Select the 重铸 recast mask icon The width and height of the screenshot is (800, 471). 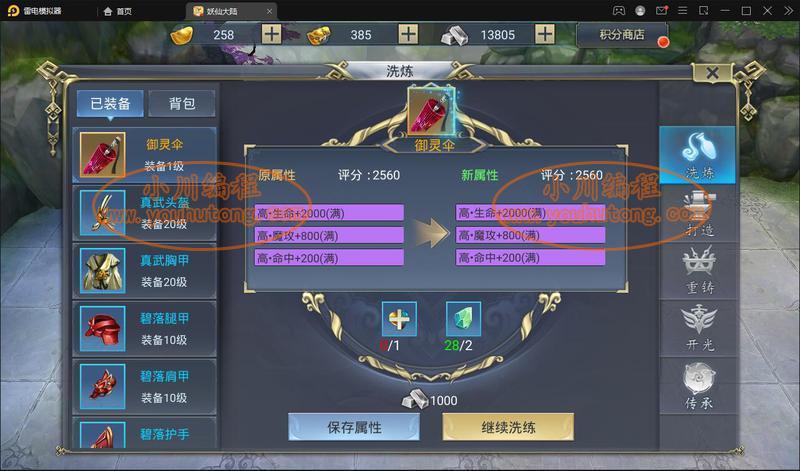(699, 261)
